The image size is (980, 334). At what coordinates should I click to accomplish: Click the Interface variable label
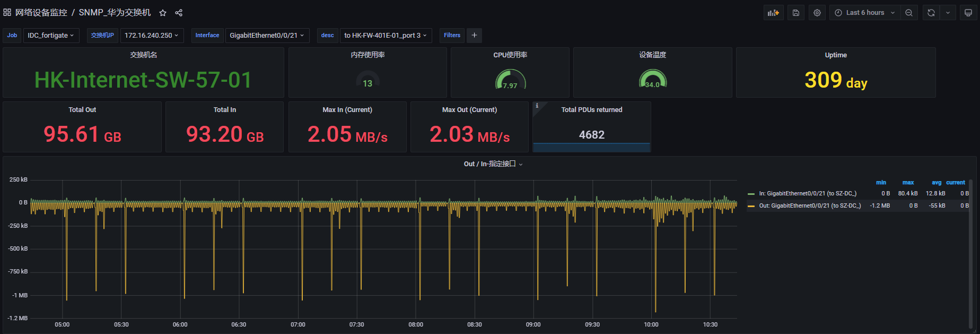point(207,35)
